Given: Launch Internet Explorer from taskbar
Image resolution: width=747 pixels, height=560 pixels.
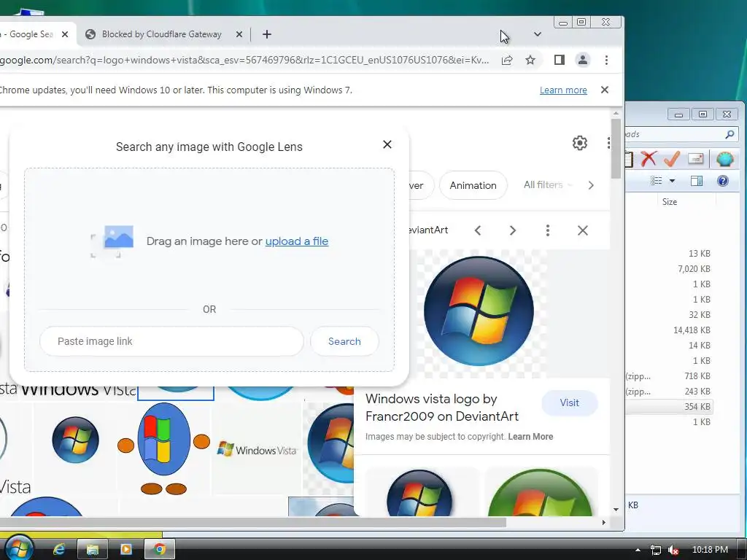Looking at the screenshot, I should point(59,550).
